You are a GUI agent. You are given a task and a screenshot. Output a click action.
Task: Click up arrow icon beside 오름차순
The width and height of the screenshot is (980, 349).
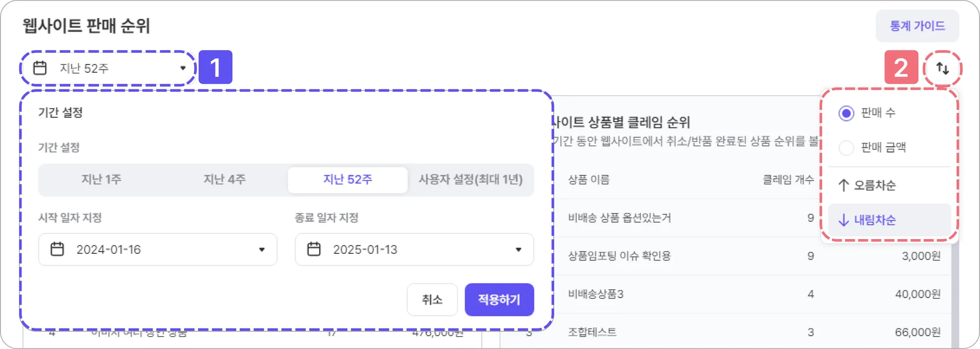pyautogui.click(x=844, y=185)
